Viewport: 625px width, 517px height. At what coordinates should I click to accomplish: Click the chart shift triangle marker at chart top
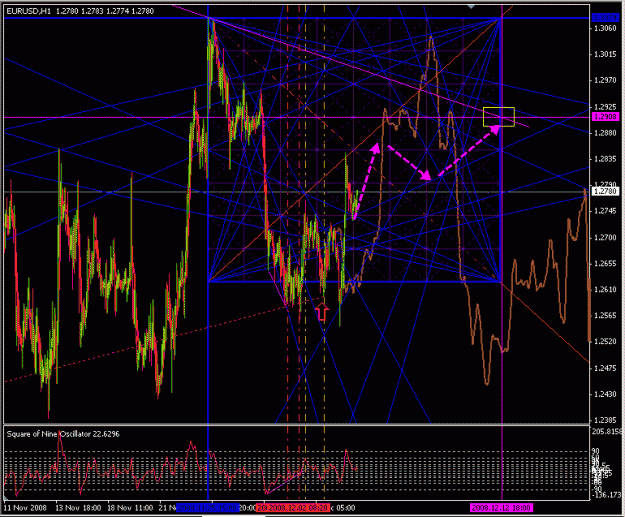tap(472, 6)
